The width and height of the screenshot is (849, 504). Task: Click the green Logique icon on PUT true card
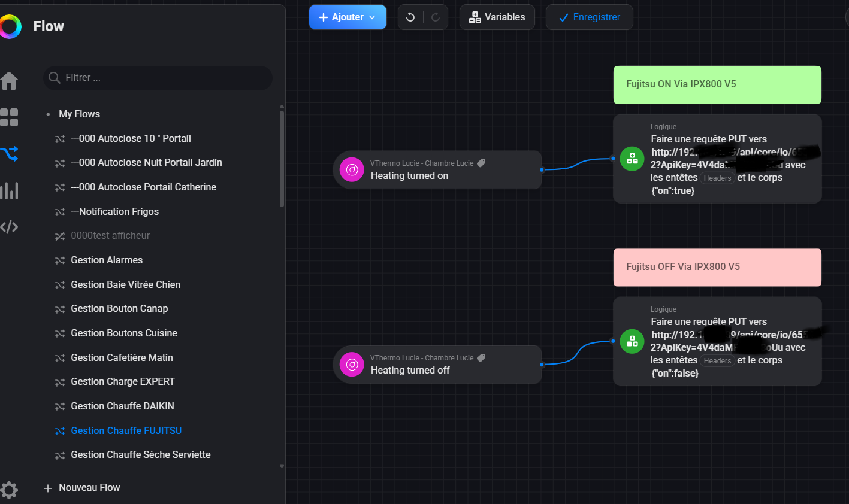632,159
